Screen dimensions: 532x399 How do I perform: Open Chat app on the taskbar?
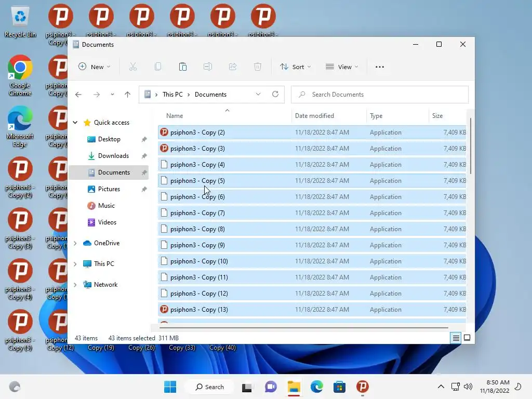click(270, 387)
